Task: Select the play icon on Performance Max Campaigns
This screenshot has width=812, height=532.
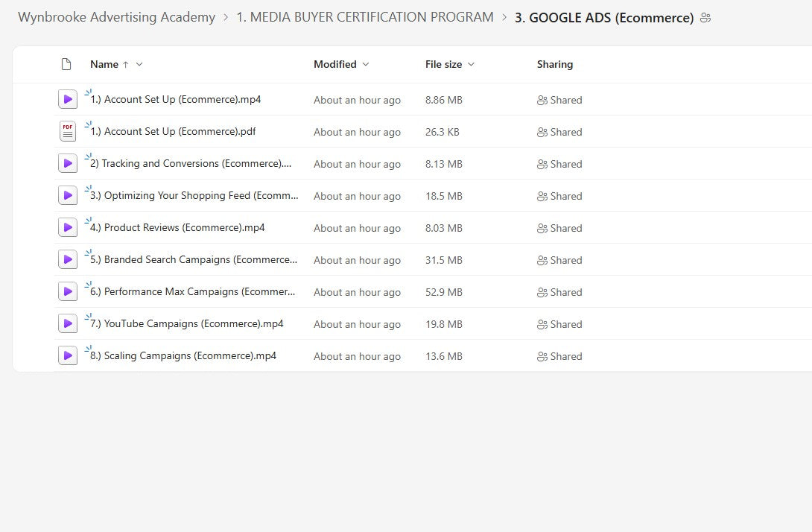Action: [x=68, y=291]
